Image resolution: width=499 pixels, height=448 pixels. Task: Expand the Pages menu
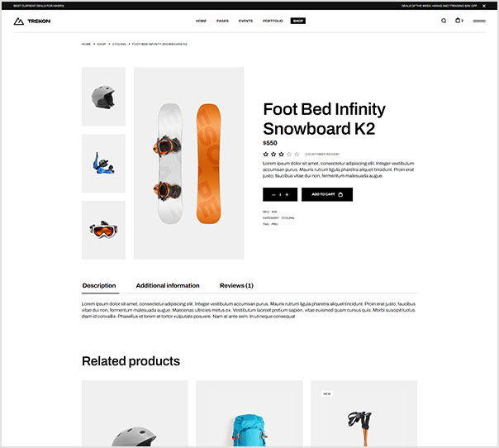tap(222, 21)
